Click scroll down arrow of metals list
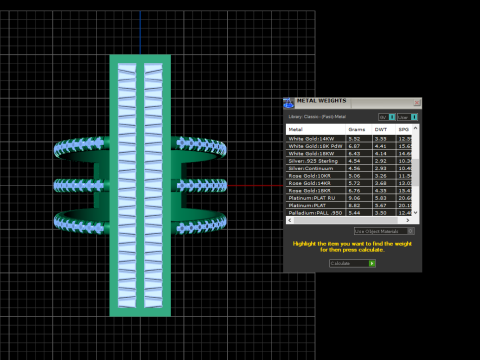This screenshot has width=480, height=360. coord(415,213)
